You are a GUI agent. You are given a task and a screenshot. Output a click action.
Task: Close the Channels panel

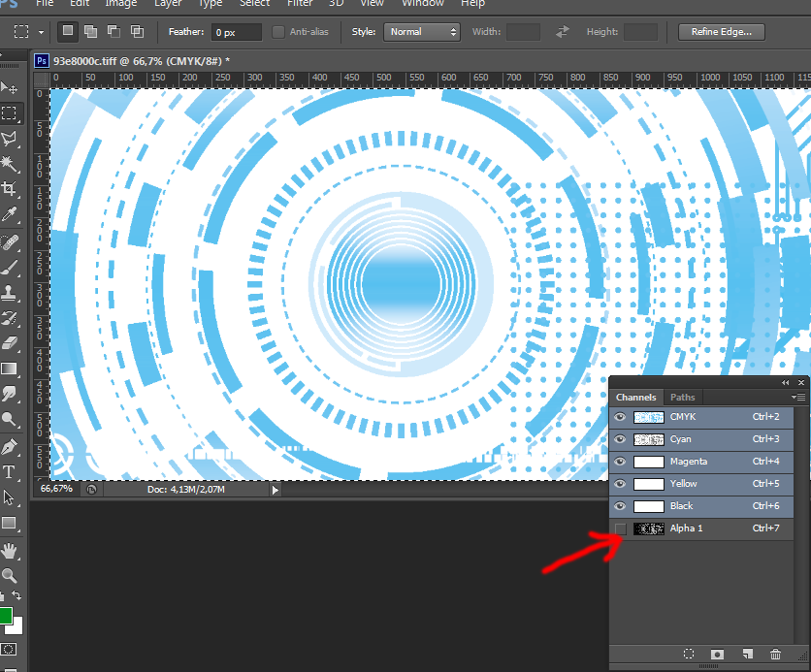tap(801, 382)
